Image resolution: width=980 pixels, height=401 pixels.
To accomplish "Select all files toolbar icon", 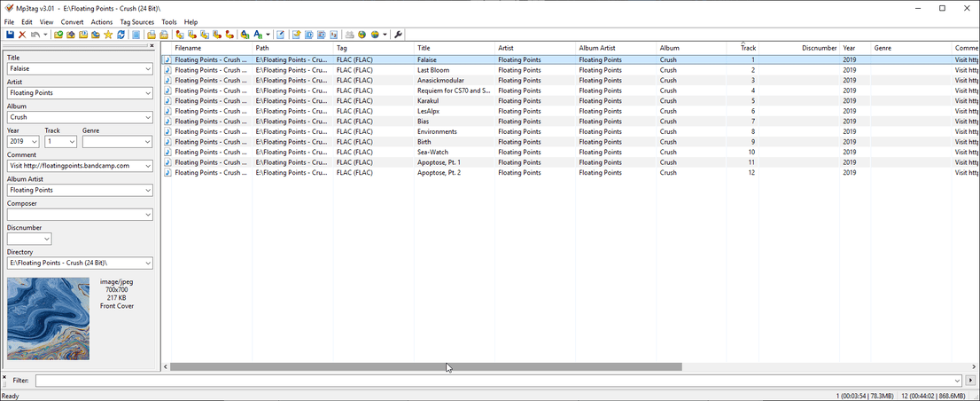I will tap(135, 35).
